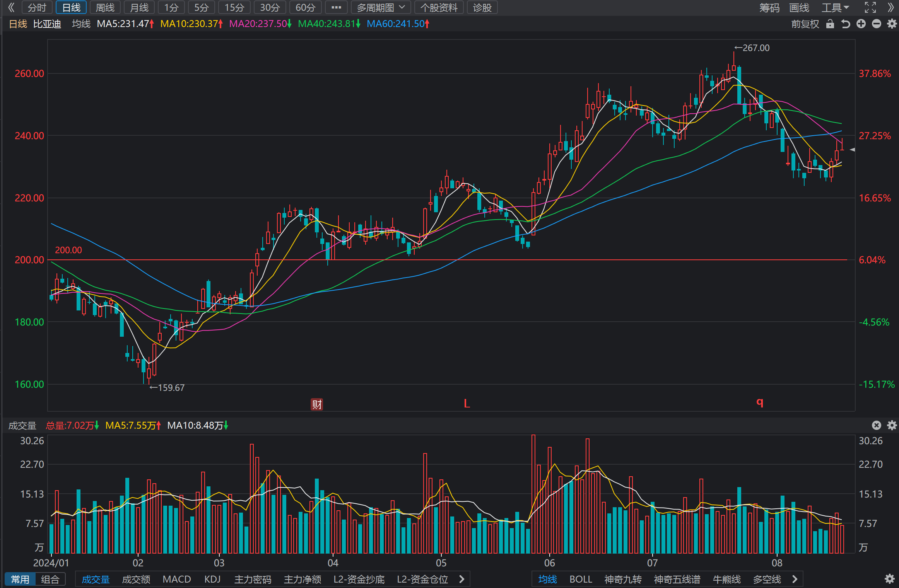Switch sub-indicator to 主力密码
Screen dimensions: 899x588
[253, 579]
